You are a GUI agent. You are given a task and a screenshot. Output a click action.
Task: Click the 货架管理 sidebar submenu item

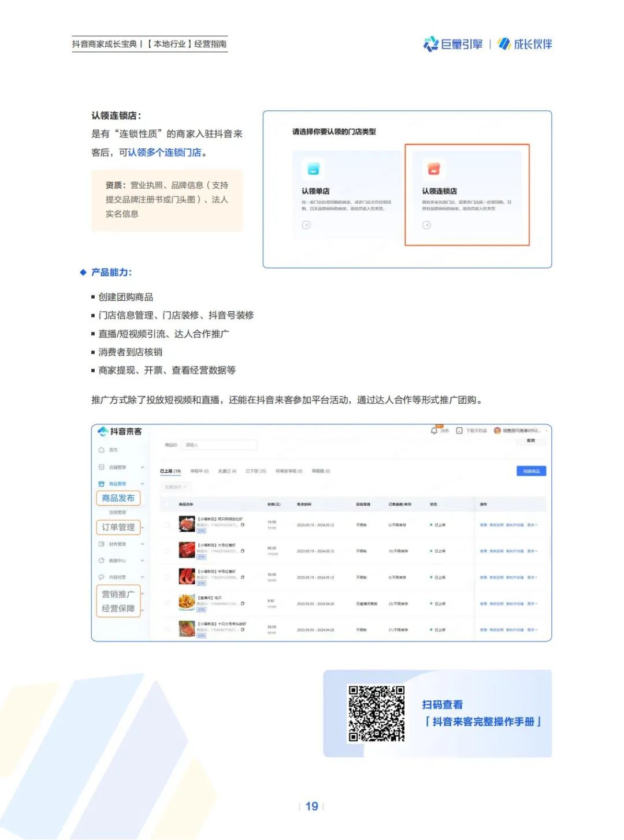click(117, 512)
